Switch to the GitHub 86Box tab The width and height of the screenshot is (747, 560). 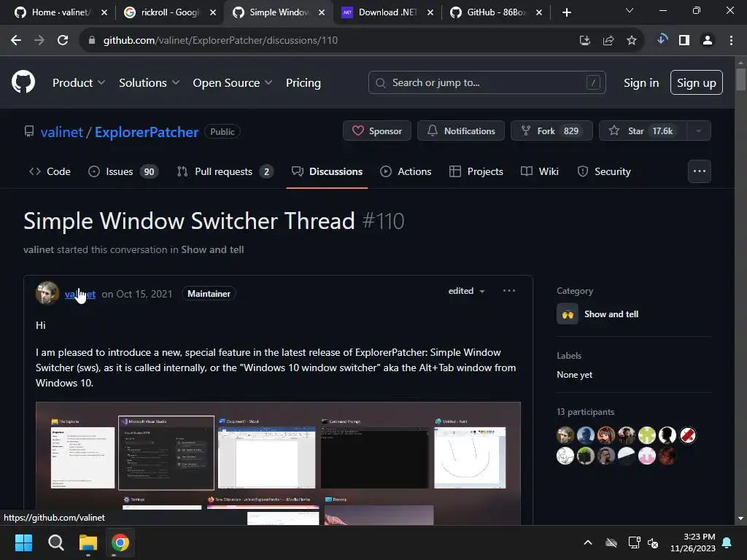coord(496,12)
